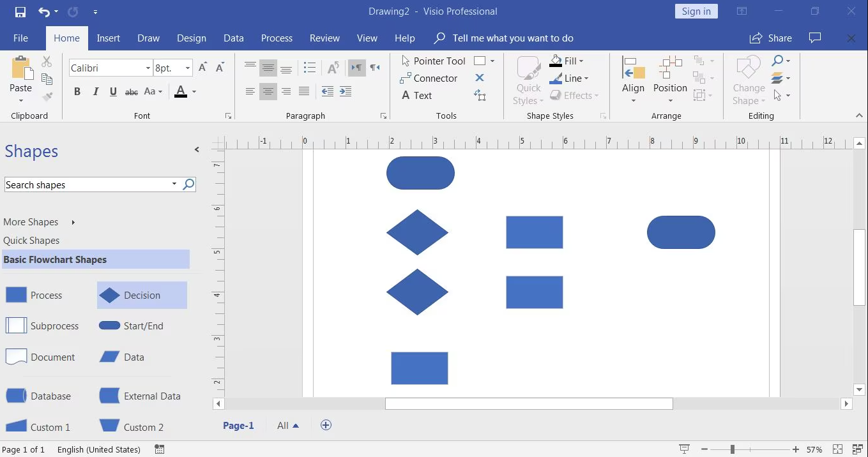Open the Line dropdown

tap(568, 79)
